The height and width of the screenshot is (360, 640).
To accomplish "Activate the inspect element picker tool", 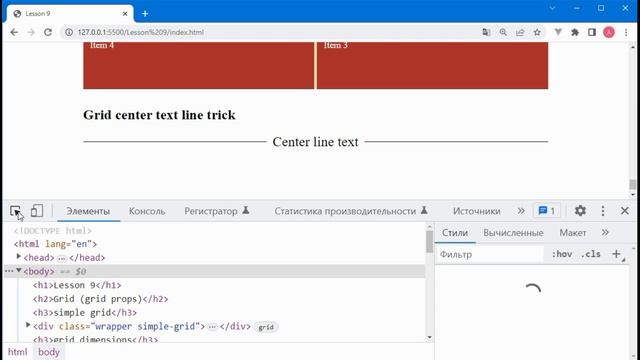I will point(15,211).
